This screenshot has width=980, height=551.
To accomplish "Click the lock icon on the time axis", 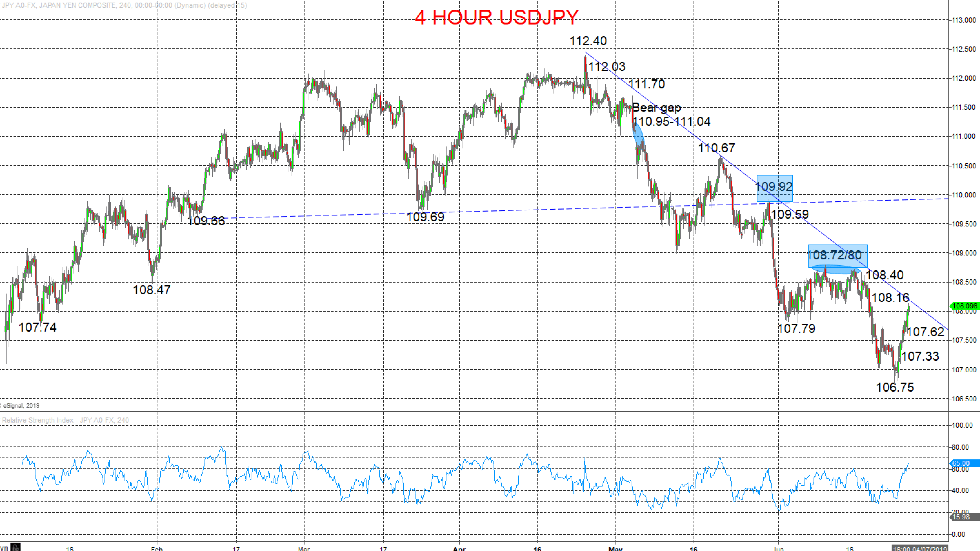I will tap(15, 547).
